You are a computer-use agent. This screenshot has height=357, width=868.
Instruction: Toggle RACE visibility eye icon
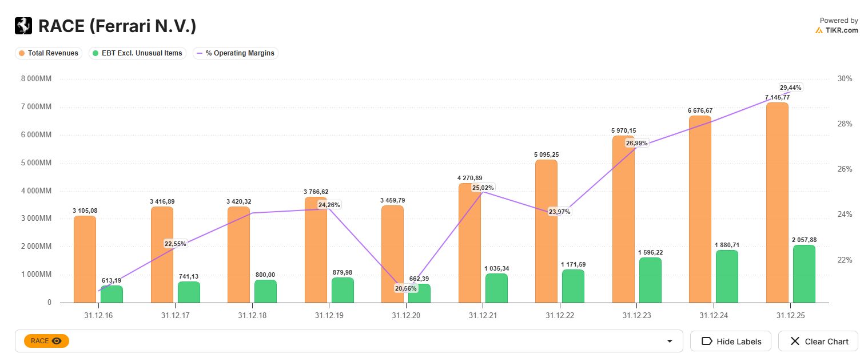pos(57,341)
